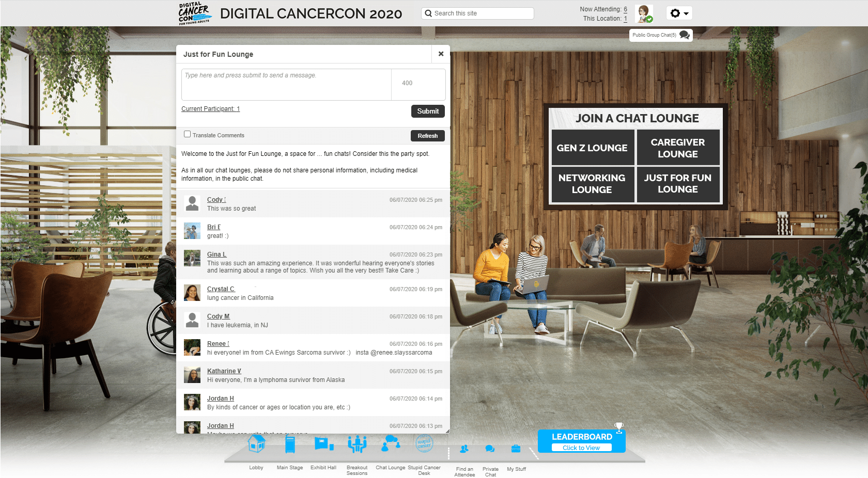Join the Networking Lounge
Image resolution: width=868 pixels, height=478 pixels.
(x=593, y=184)
